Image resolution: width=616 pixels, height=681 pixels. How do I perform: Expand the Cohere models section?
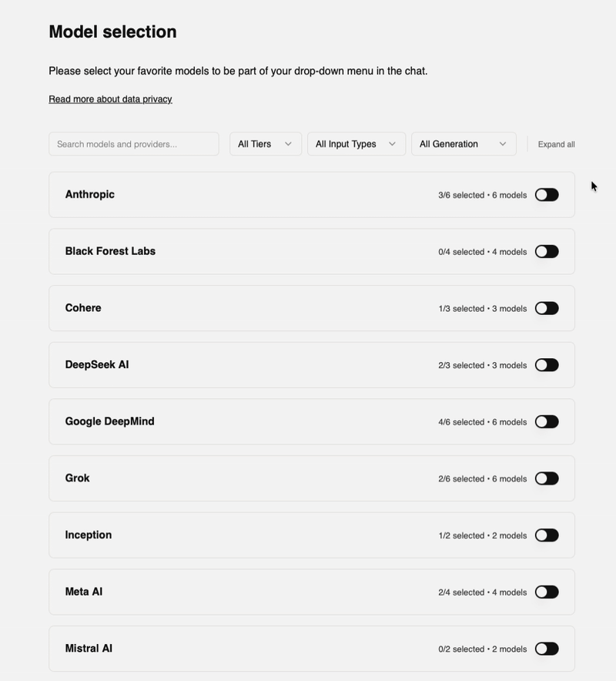(83, 308)
